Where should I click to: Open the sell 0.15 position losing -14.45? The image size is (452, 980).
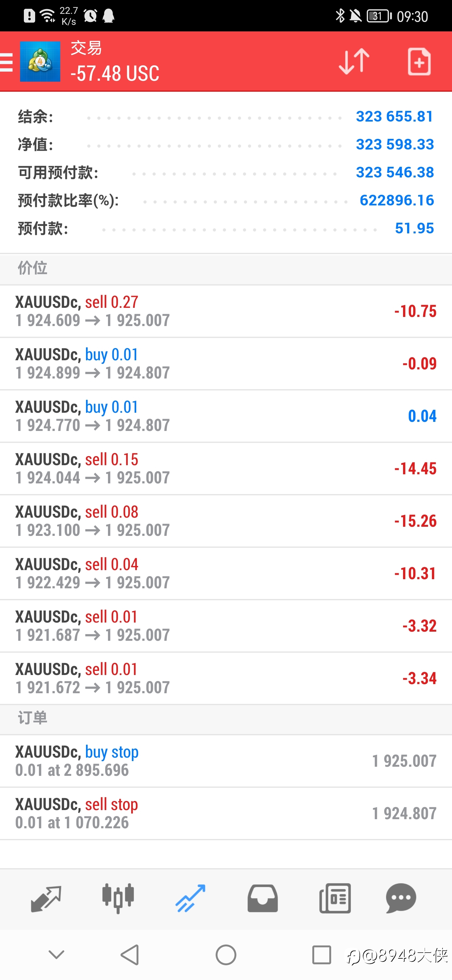point(226,469)
